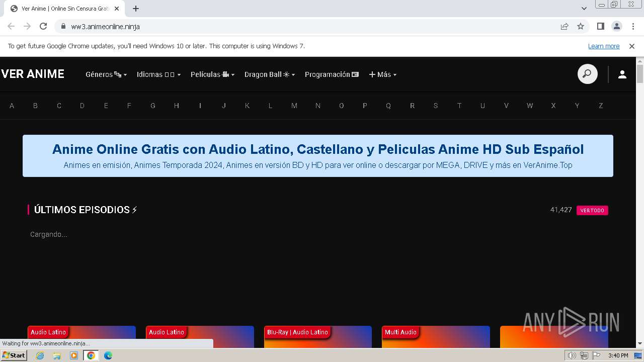Expand the Más dropdown menu
This screenshot has width=644, height=362.
coord(383,74)
